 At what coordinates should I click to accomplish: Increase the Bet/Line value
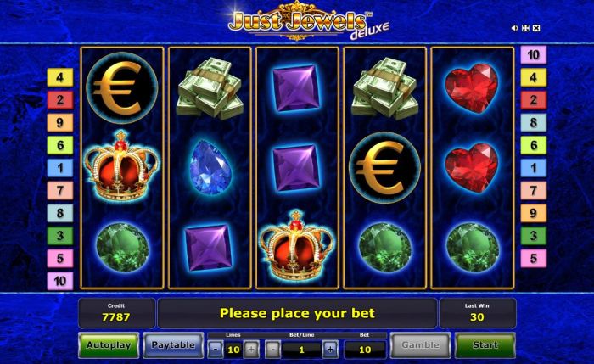click(x=330, y=350)
